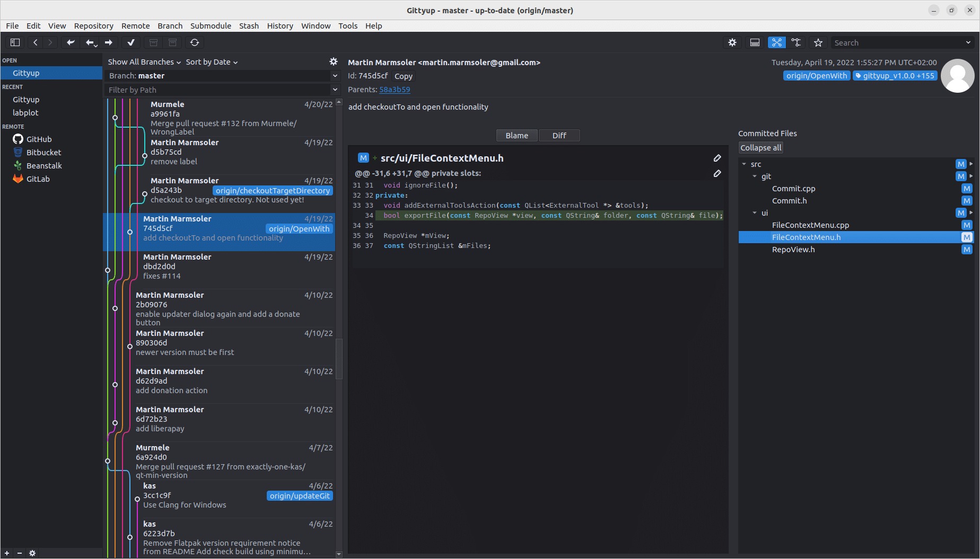The height and width of the screenshot is (559, 980).
Task: Toggle the log view panel button
Action: [x=755, y=42]
